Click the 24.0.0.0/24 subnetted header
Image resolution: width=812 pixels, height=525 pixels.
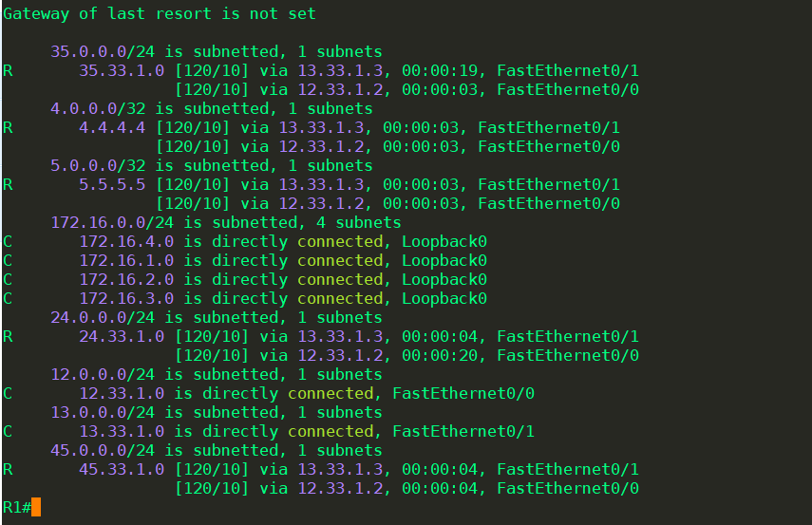[216, 317]
